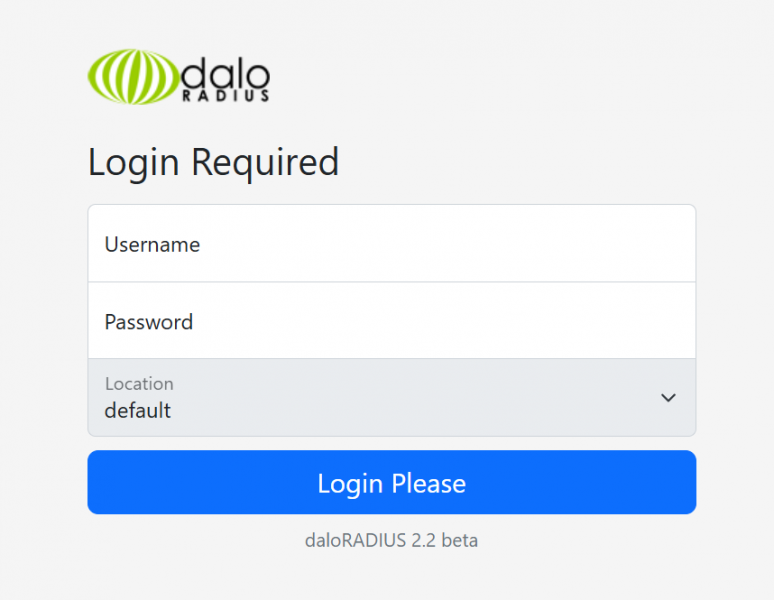The height and width of the screenshot is (600, 774).
Task: Focus the Username input field
Action: [392, 243]
